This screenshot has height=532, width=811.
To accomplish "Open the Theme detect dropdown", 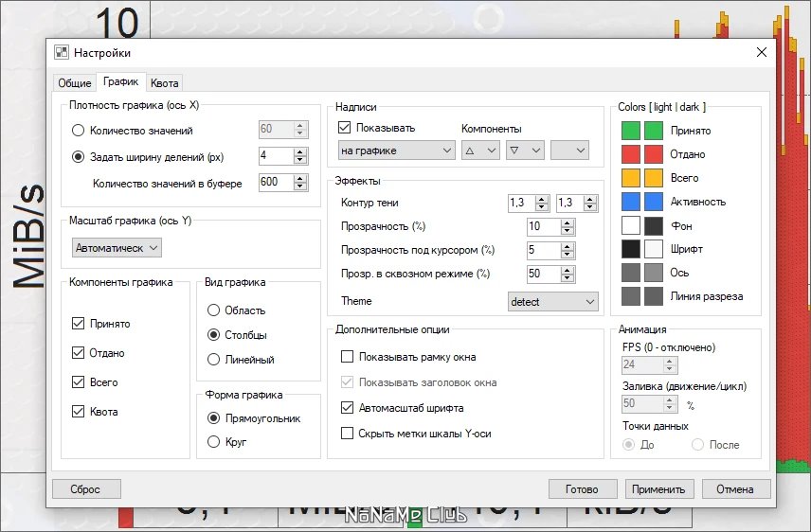I will [x=553, y=301].
